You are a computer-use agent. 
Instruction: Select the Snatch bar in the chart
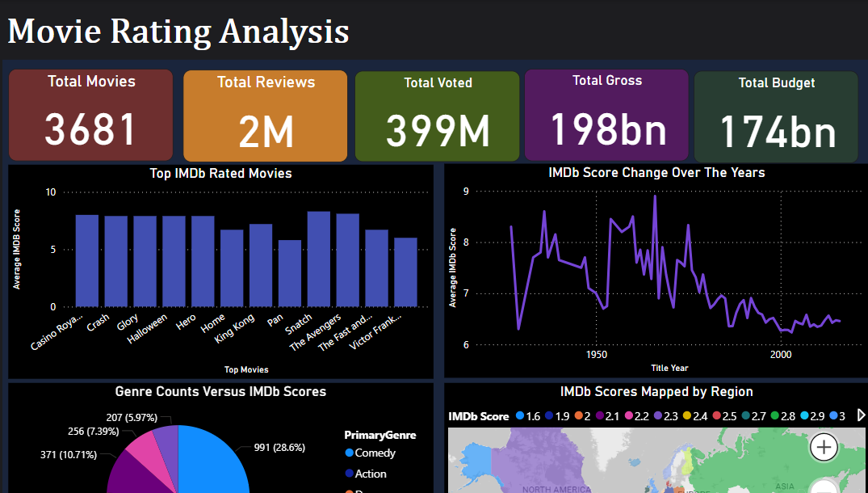pyautogui.click(x=319, y=259)
